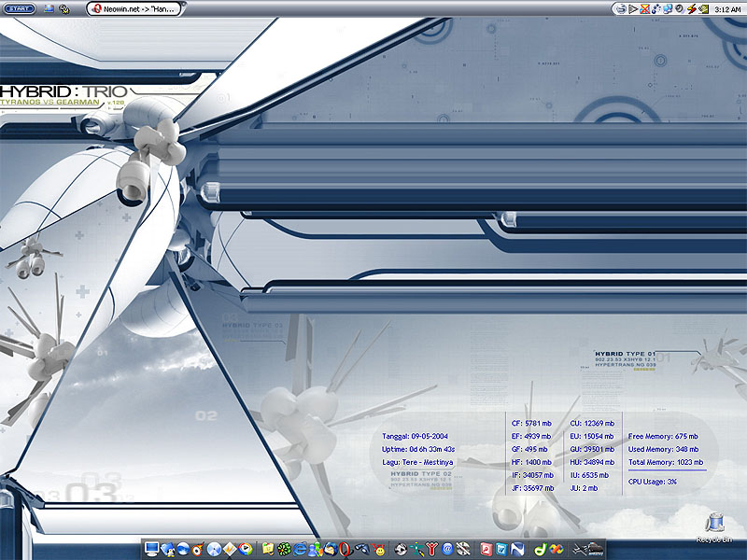747x560 pixels.
Task: Click the Free Memory readout on desktop
Action: 664,436
